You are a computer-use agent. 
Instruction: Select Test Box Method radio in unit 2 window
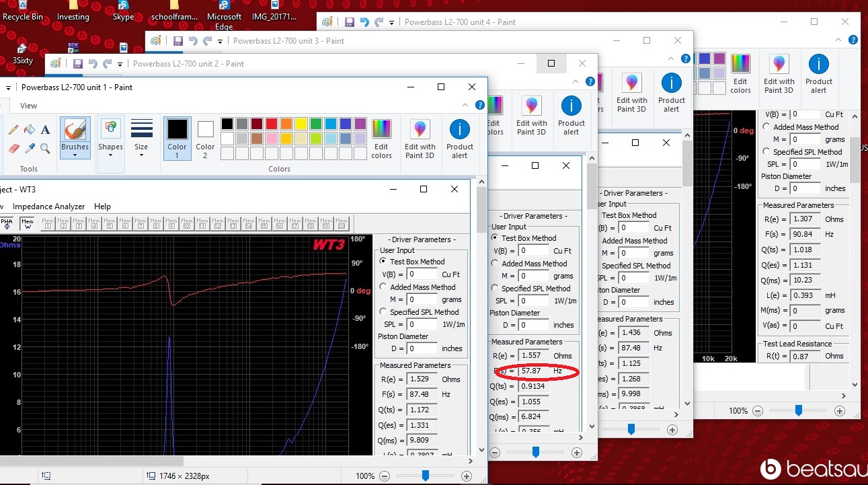tap(495, 238)
